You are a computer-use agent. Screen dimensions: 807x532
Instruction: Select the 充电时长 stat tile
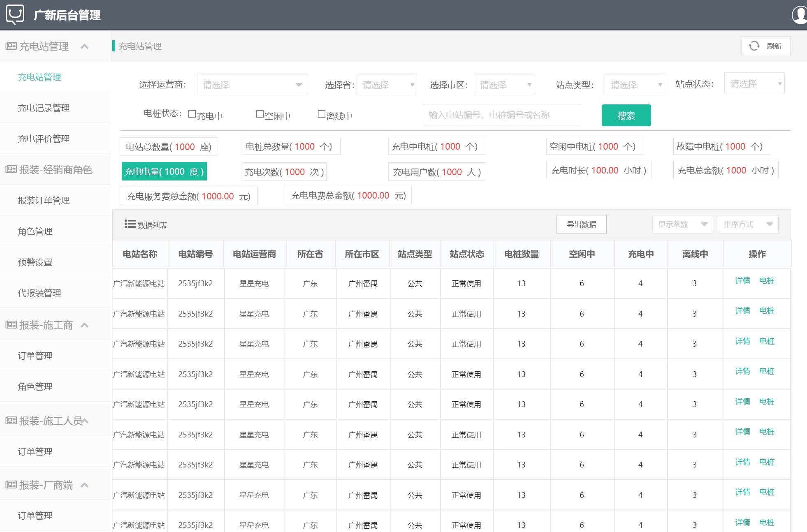(x=598, y=170)
